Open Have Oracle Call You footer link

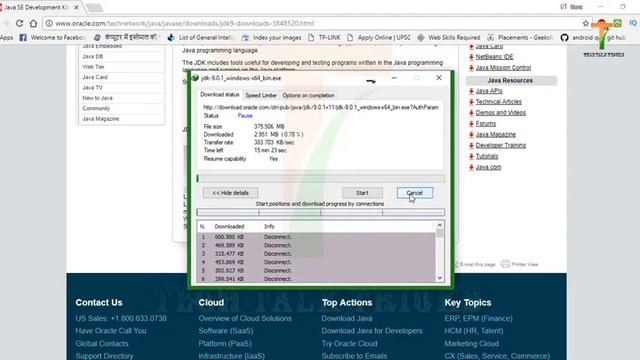(x=111, y=331)
